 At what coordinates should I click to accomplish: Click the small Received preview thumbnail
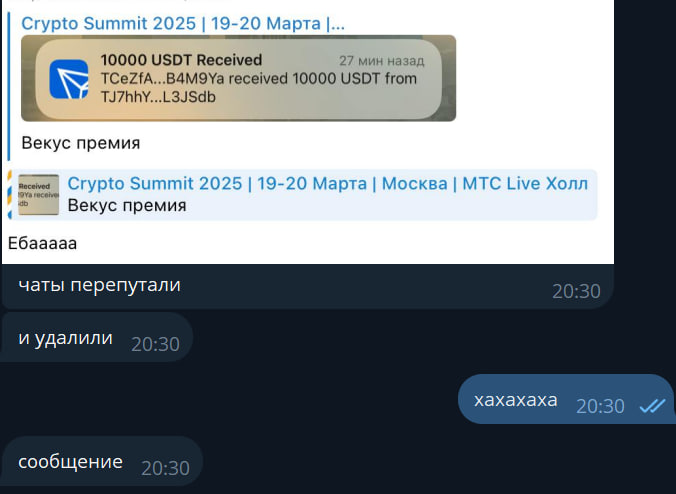click(38, 194)
